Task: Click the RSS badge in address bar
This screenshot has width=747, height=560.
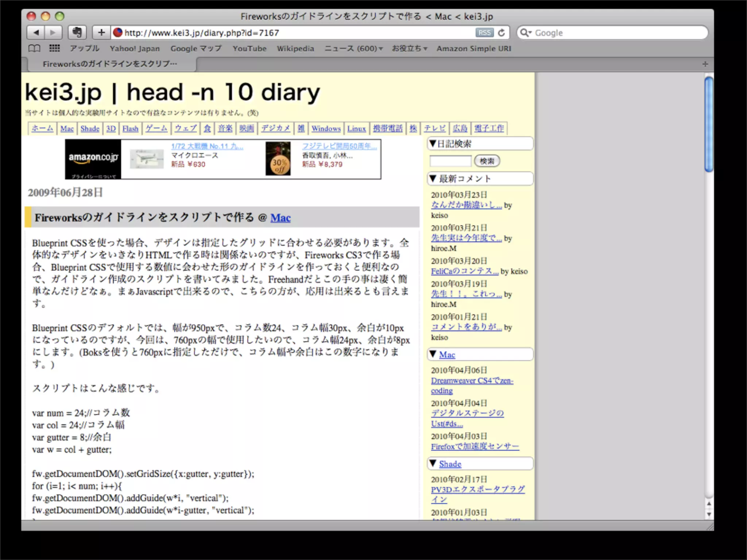Action: click(484, 33)
